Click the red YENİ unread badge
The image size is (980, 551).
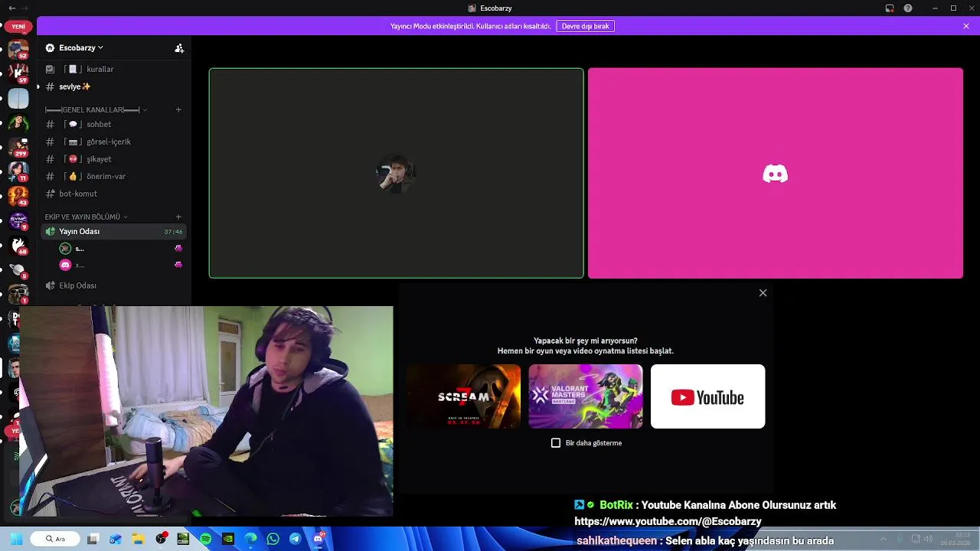click(18, 27)
